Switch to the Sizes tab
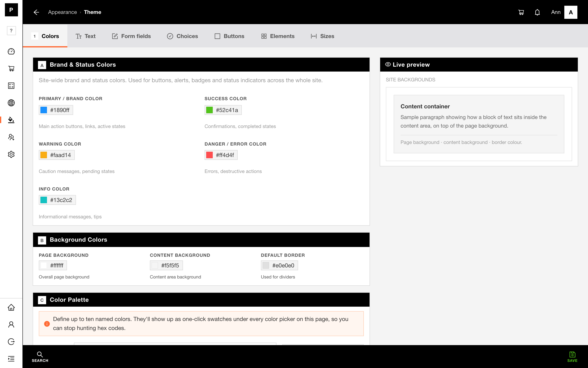The width and height of the screenshot is (588, 368). pos(322,36)
